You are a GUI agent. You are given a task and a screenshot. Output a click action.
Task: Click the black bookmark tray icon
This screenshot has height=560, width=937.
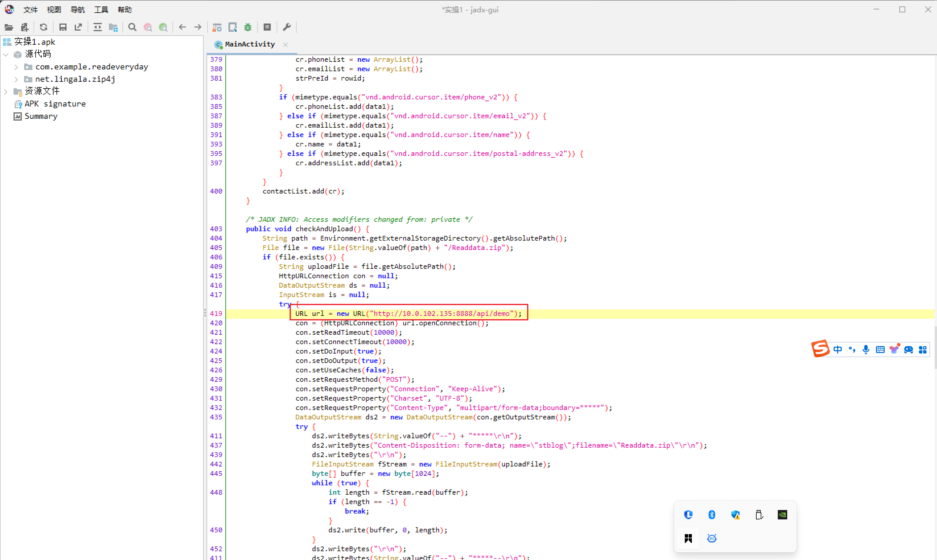pos(688,539)
